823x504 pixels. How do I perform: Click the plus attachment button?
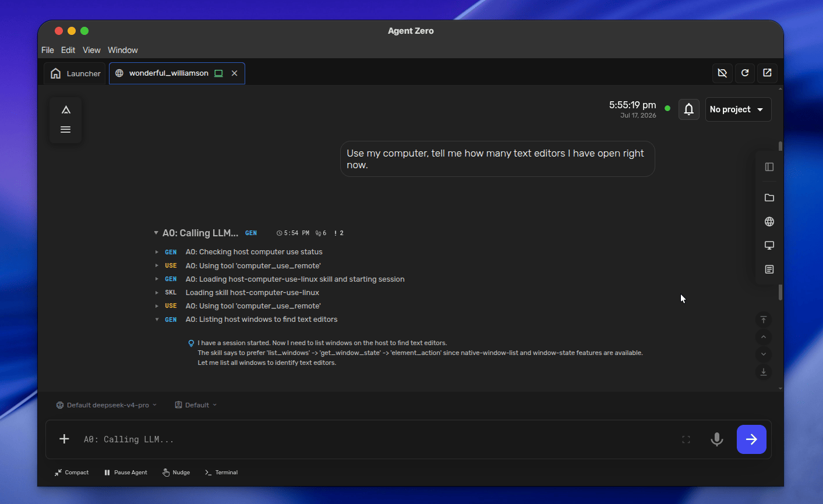[x=64, y=439]
